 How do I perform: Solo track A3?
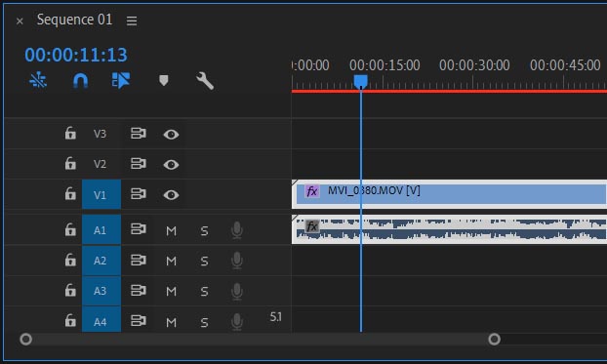pos(204,292)
